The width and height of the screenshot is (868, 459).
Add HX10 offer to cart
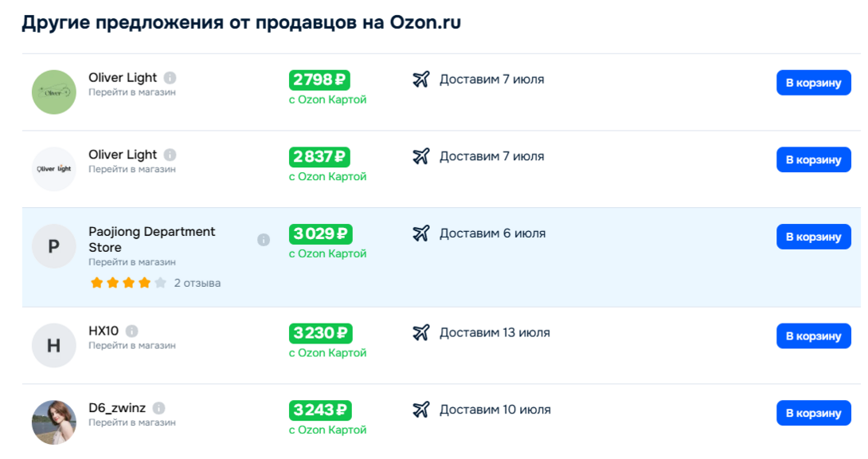(x=813, y=335)
